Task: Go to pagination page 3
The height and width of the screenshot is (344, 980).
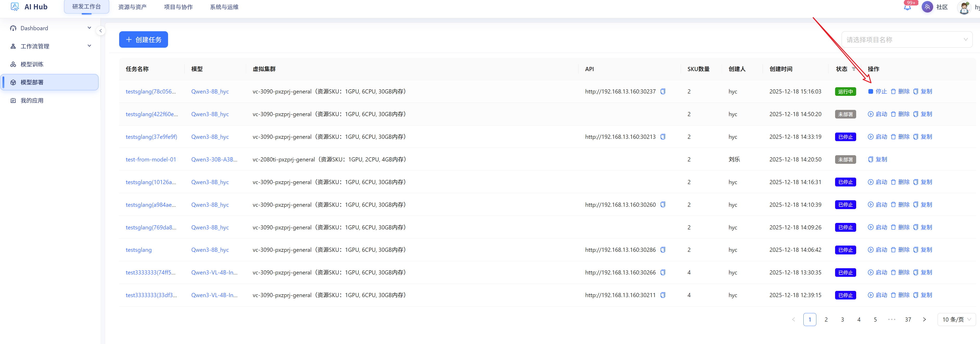Action: [x=842, y=320]
